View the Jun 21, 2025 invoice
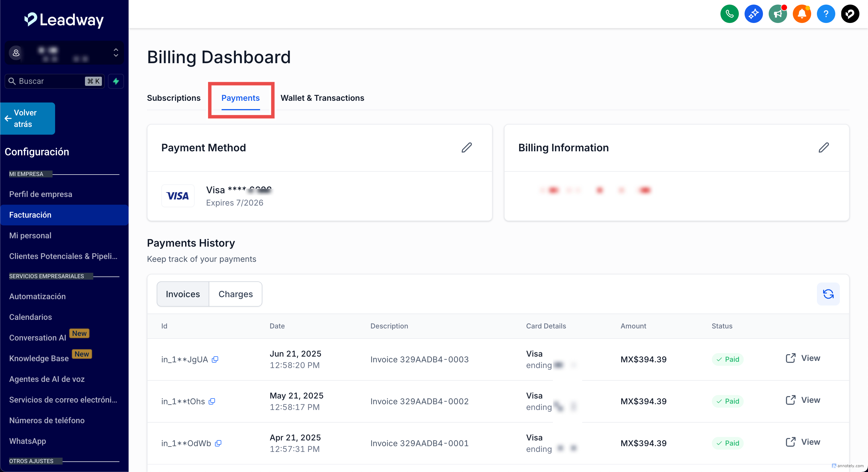 click(803, 358)
